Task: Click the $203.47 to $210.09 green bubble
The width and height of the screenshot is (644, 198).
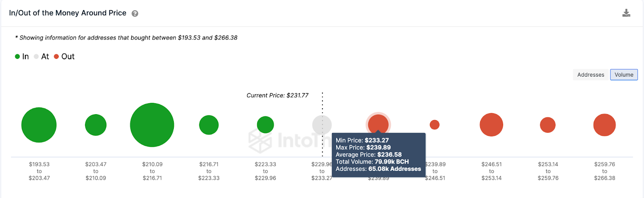Action: [x=96, y=125]
